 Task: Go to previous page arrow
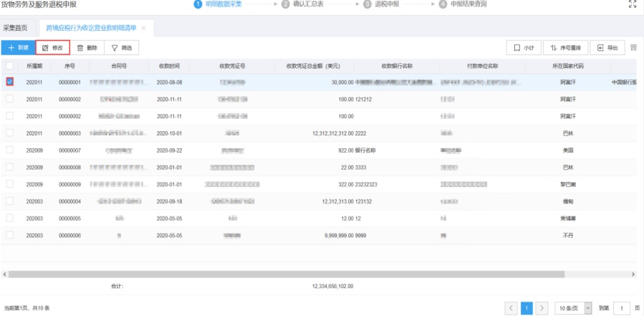tap(511, 308)
